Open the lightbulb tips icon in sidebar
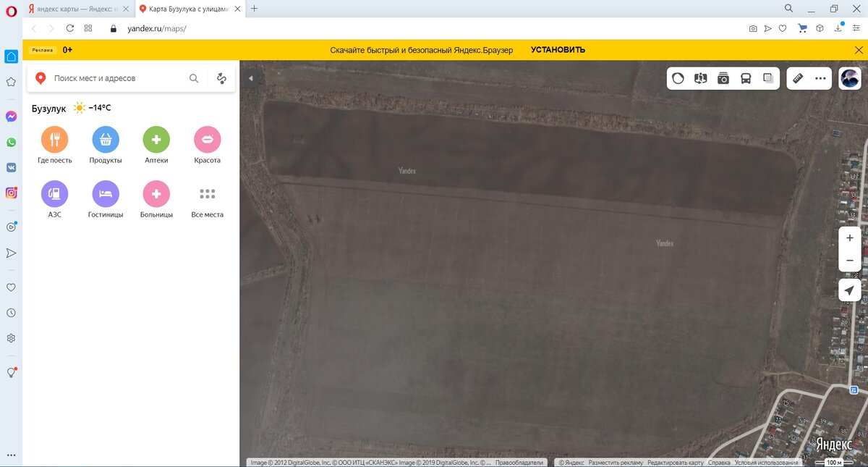This screenshot has width=868, height=467. coord(11,372)
